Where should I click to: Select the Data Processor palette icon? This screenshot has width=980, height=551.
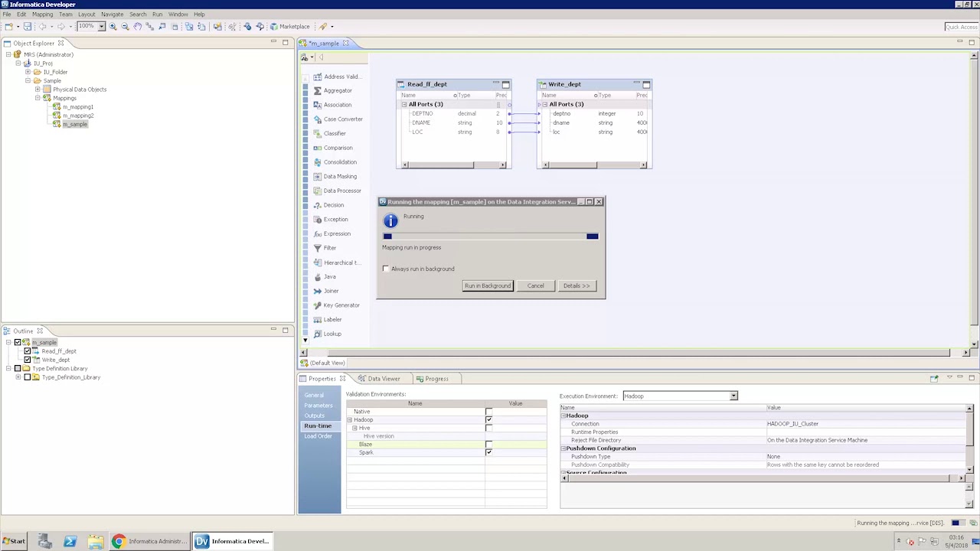point(318,191)
